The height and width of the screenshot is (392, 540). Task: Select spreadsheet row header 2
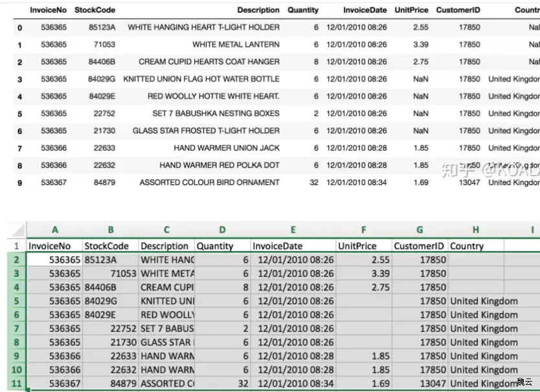[17, 259]
